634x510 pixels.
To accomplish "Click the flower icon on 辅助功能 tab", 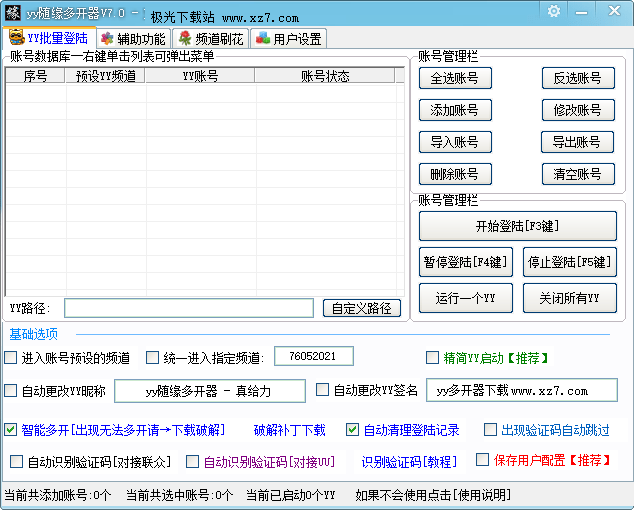I will [x=107, y=39].
